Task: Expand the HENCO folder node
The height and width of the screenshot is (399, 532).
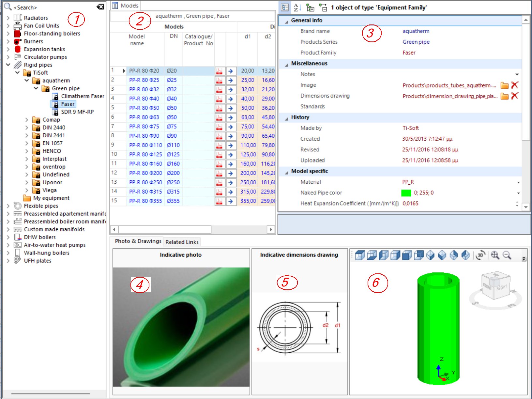Action: coord(27,151)
